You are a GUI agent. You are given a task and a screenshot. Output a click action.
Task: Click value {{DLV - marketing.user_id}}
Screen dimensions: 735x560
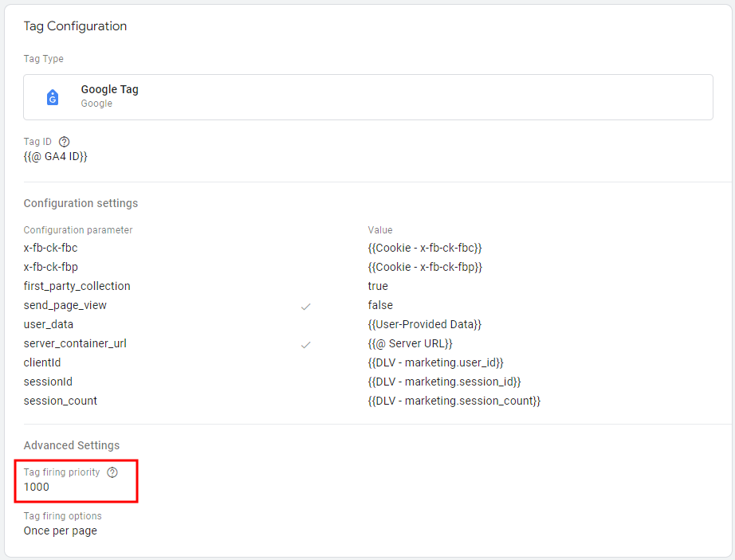tap(435, 363)
